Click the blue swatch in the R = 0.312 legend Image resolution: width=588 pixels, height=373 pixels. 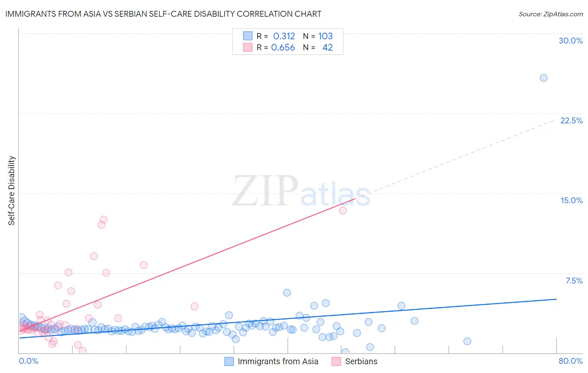click(x=248, y=36)
